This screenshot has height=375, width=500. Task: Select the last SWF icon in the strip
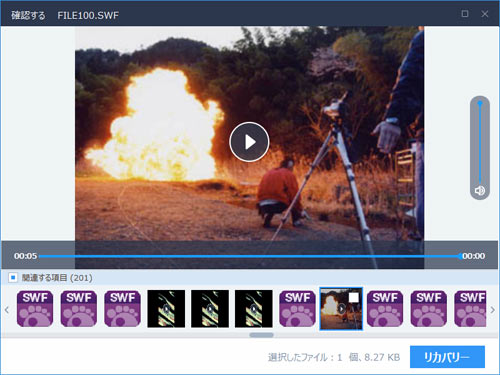click(470, 309)
